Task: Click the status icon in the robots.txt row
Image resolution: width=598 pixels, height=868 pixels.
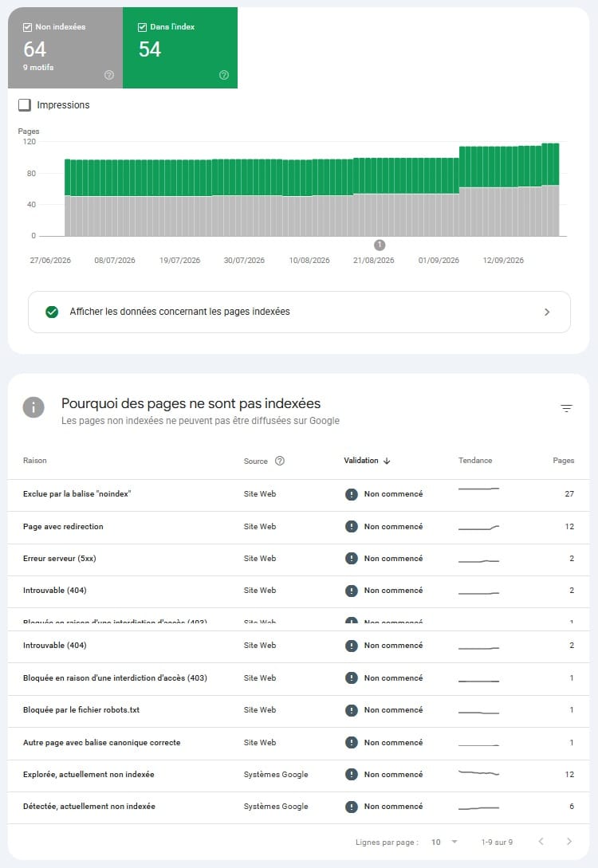Action: pyautogui.click(x=351, y=710)
